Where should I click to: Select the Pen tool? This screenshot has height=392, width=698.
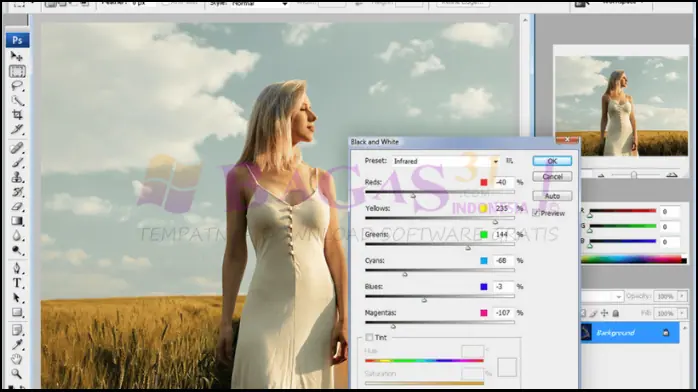[17, 268]
